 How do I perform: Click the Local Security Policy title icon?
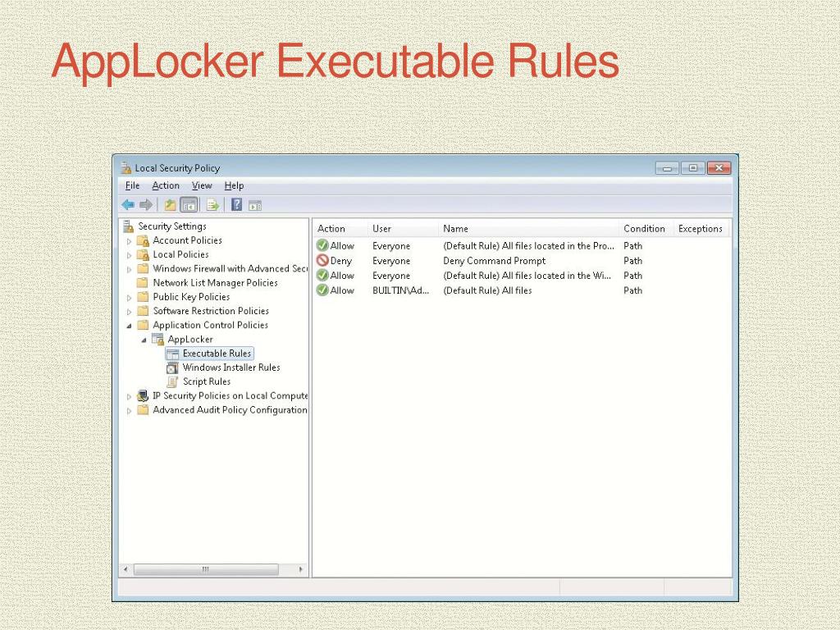[x=126, y=167]
